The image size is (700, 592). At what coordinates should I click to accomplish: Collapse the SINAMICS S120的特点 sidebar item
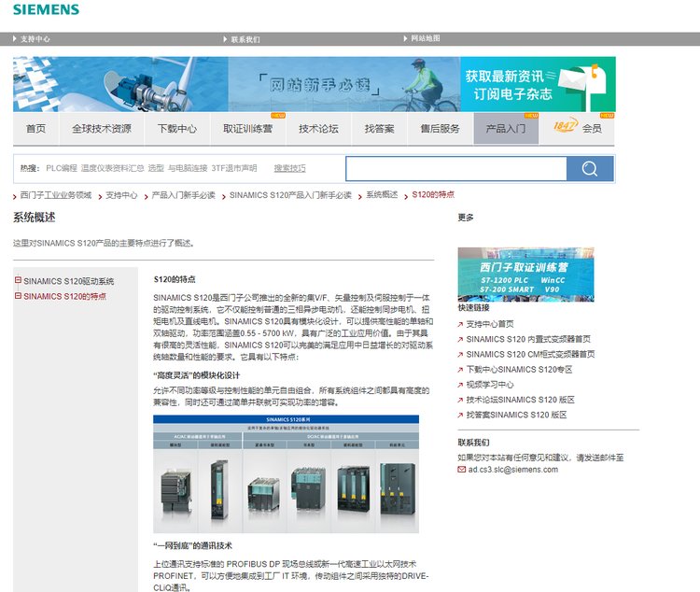[18, 296]
